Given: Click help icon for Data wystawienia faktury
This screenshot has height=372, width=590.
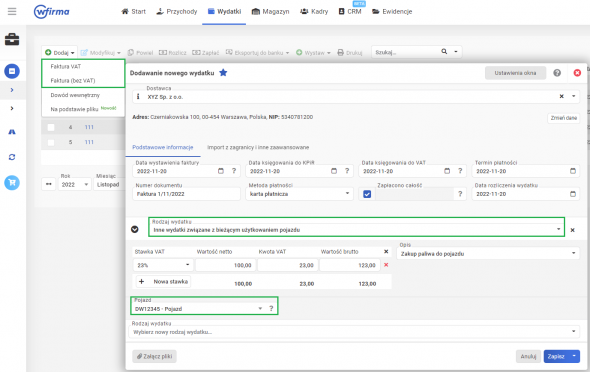Looking at the screenshot, I should tap(234, 171).
